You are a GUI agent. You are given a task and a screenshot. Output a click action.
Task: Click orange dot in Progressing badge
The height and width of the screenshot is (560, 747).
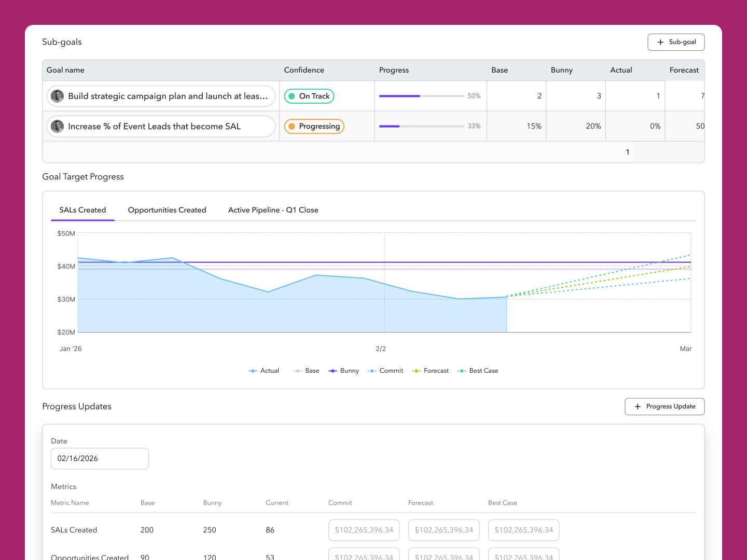[x=292, y=127]
